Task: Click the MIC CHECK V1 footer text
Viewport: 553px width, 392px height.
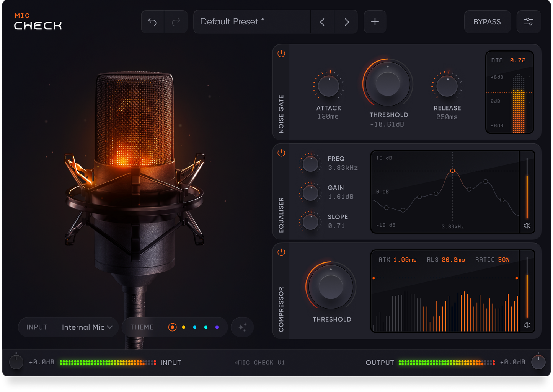Action: point(260,363)
